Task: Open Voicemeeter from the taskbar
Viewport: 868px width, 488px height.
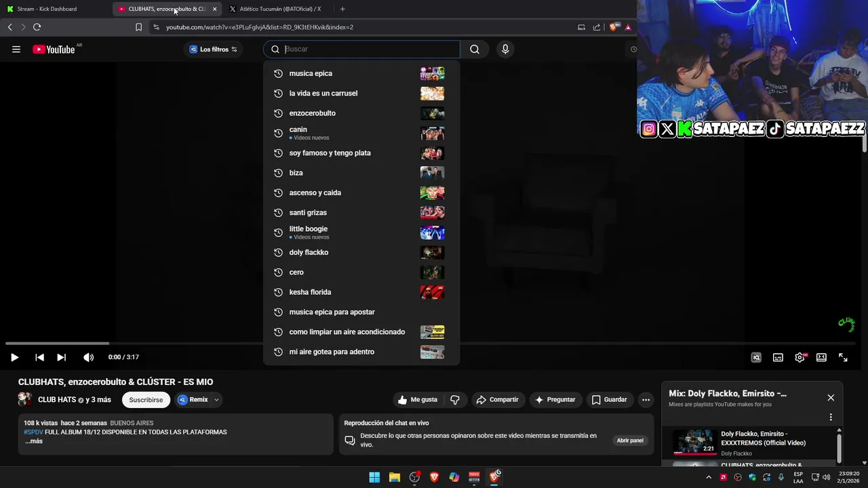Action: coord(475,477)
